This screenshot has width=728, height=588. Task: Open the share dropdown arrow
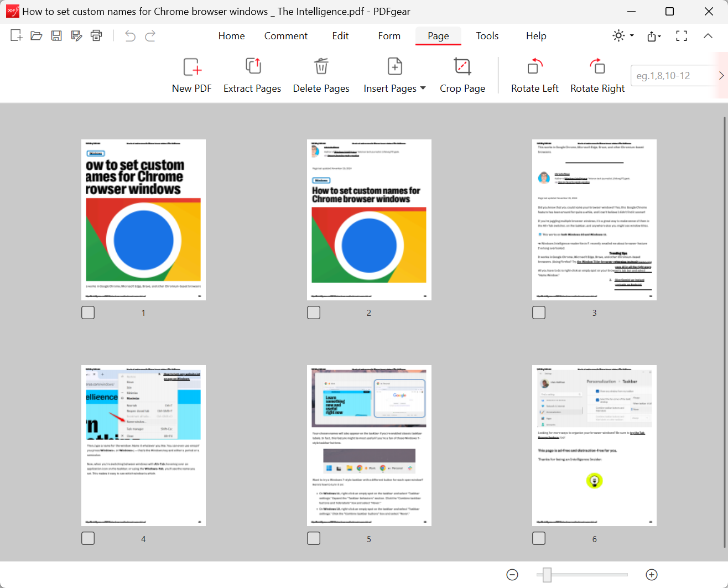click(x=659, y=37)
